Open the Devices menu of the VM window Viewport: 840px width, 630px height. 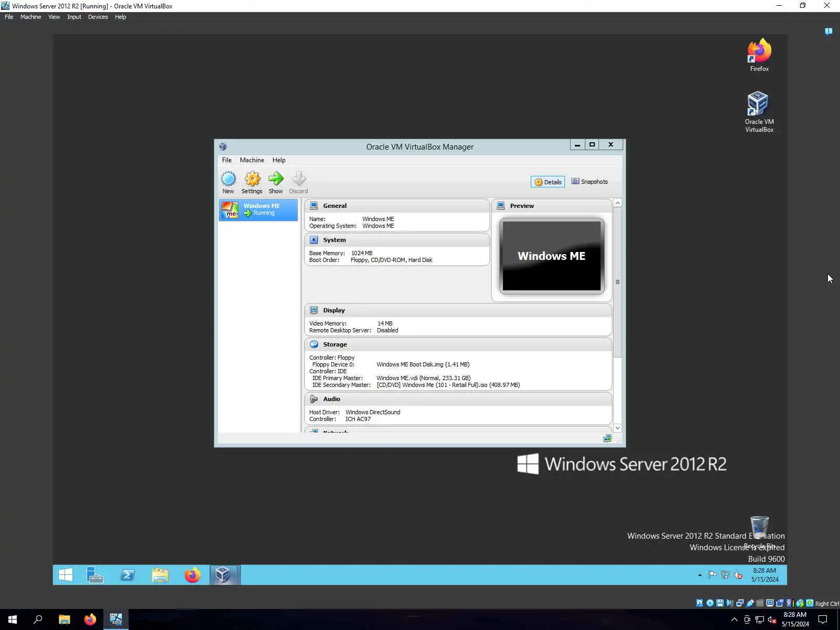click(98, 17)
